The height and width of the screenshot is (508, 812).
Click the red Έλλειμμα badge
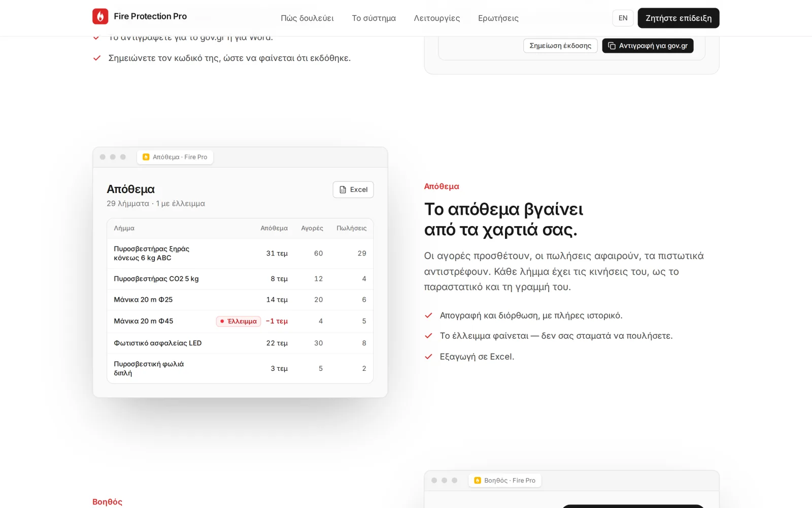point(239,321)
